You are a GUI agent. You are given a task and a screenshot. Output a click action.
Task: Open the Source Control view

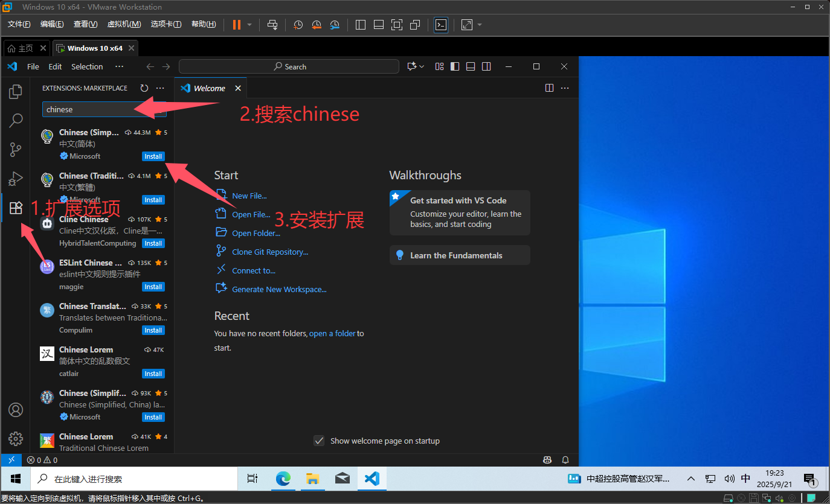(x=16, y=150)
